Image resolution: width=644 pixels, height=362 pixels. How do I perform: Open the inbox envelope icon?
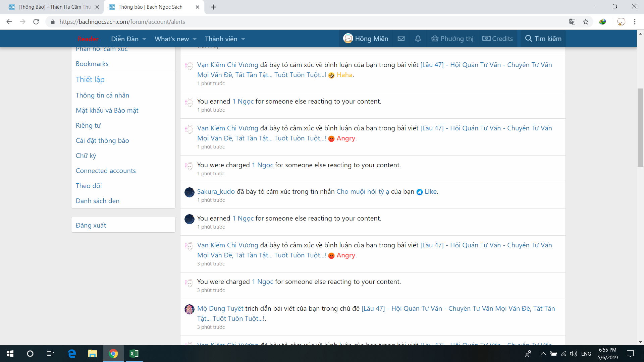(x=401, y=39)
